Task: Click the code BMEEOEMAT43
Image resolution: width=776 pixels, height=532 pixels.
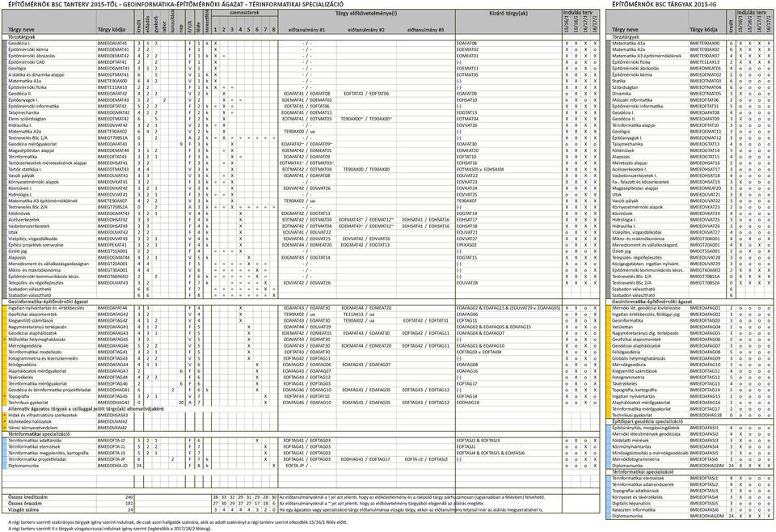Action: [x=112, y=100]
